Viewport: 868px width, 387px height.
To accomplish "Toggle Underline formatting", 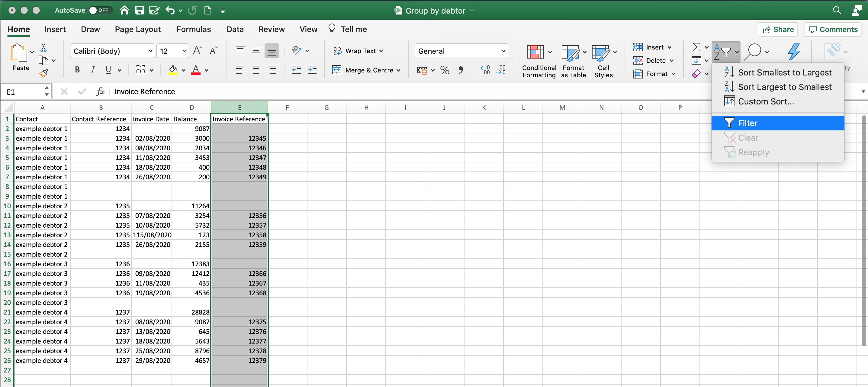I will pos(108,70).
